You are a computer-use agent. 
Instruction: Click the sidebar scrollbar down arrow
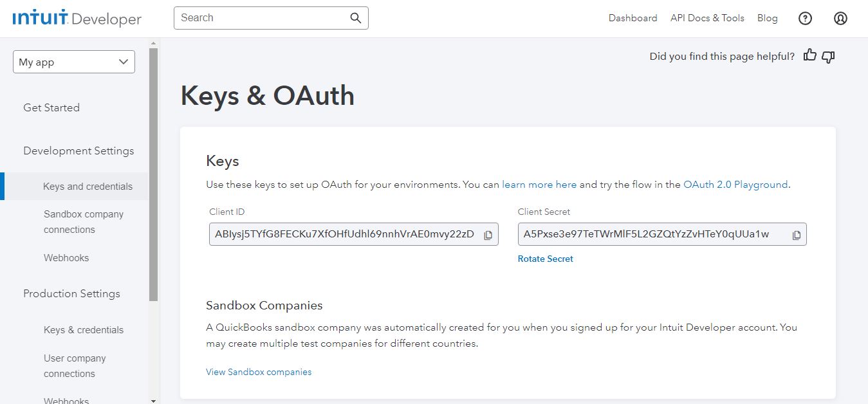[153, 400]
